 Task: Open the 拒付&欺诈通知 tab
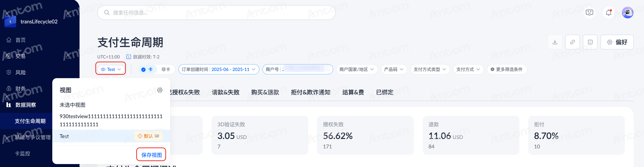coord(311,92)
